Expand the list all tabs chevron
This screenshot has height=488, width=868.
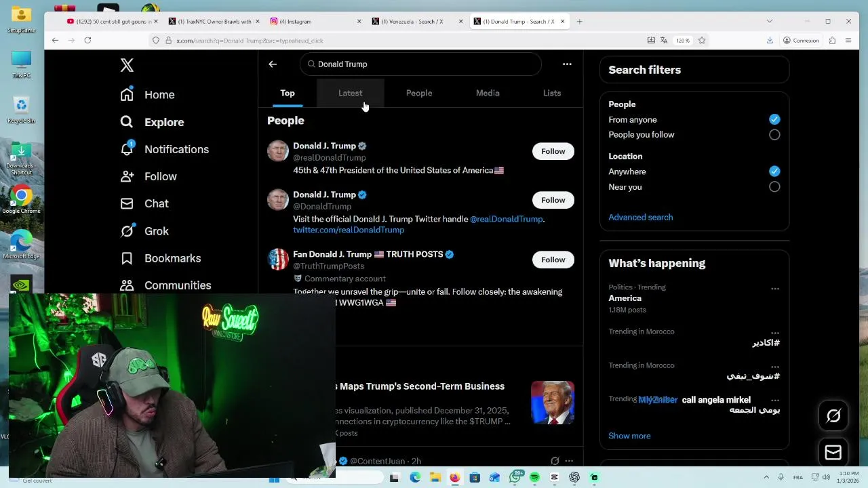[x=769, y=22]
